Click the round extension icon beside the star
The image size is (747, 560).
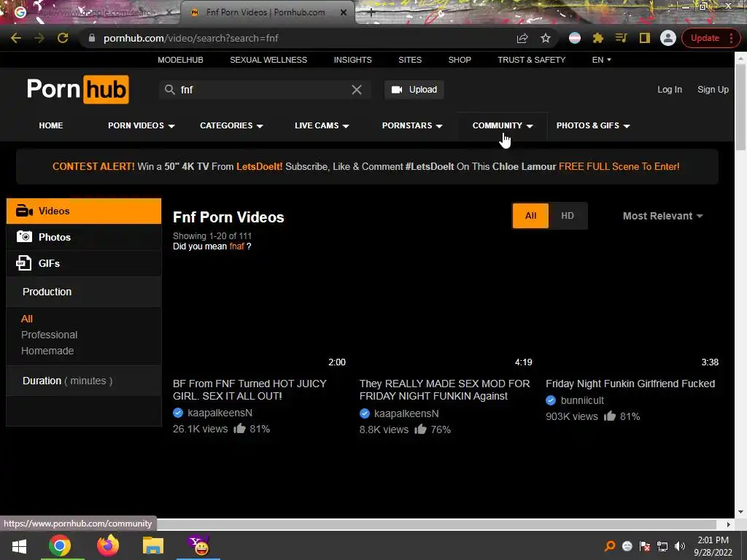click(x=575, y=38)
